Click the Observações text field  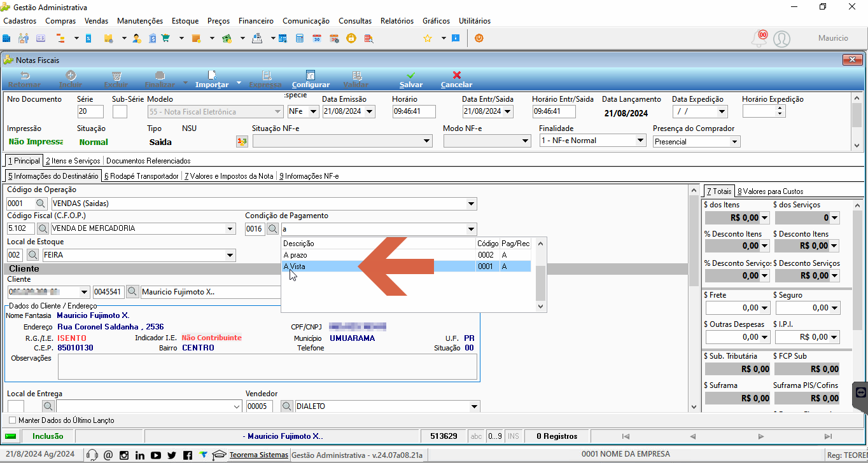(267, 367)
